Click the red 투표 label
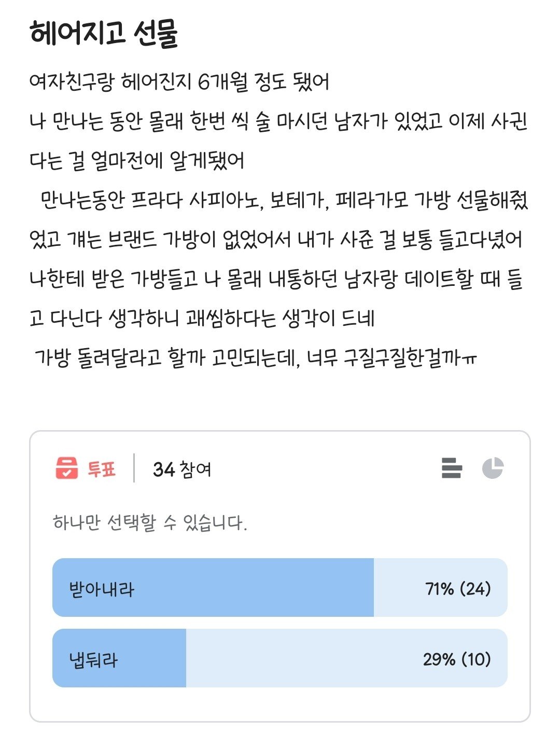Screen dimensions: 560x746 pos(101,469)
